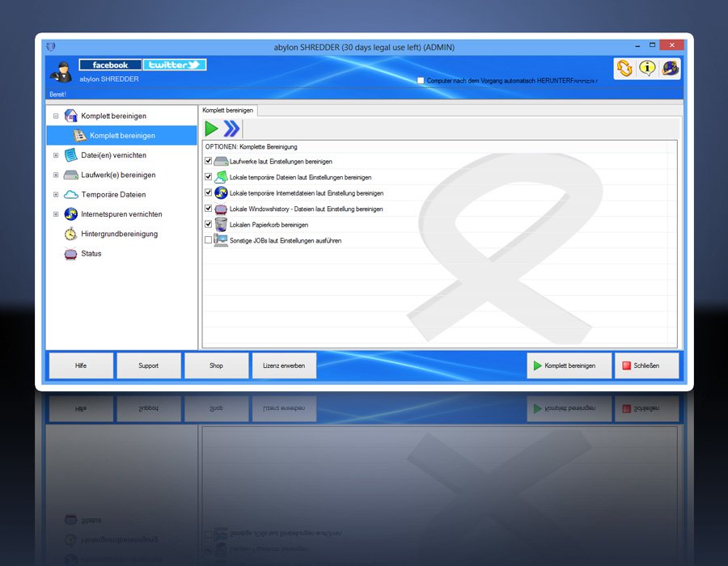The height and width of the screenshot is (566, 728).
Task: Expand the Datei(en) vernichten node
Action: point(56,155)
